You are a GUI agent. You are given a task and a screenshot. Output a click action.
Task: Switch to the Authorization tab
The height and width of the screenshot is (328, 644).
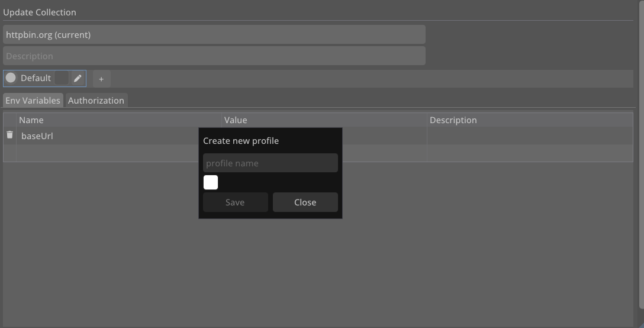(96, 100)
